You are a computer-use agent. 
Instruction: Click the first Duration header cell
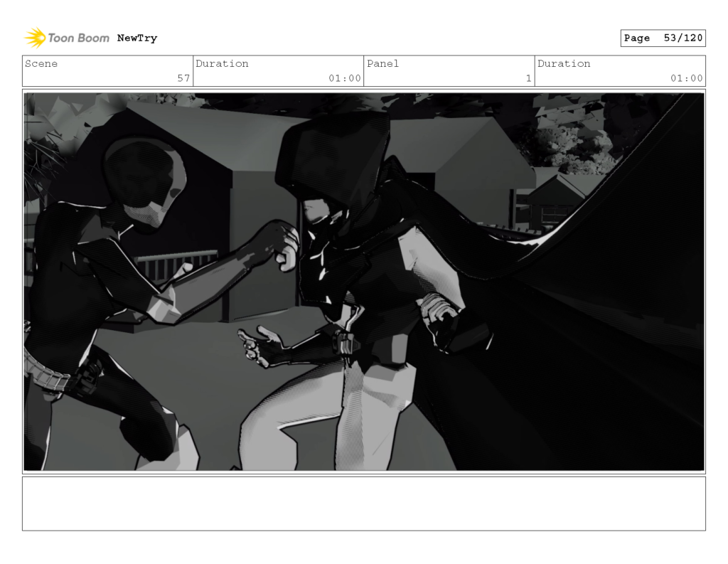click(223, 63)
